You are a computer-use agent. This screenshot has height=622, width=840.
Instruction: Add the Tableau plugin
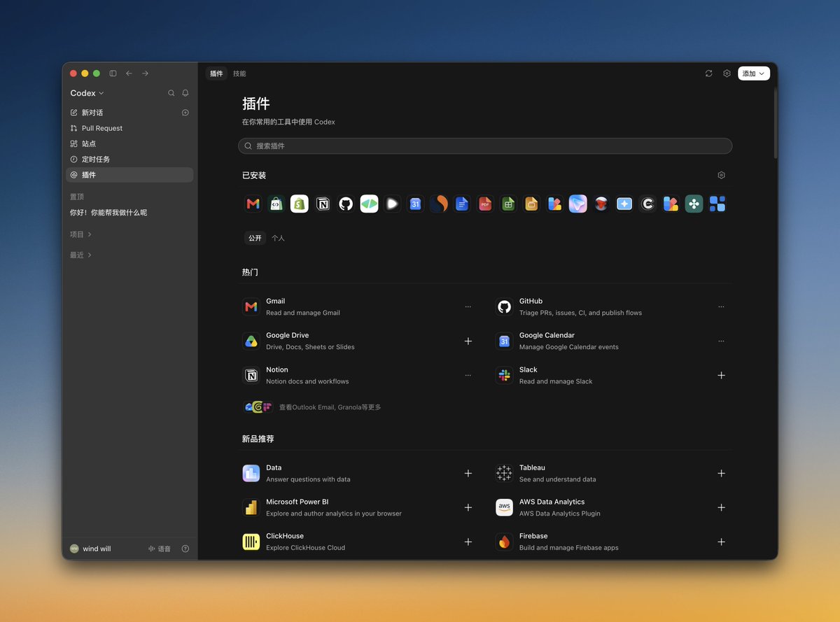pyautogui.click(x=721, y=473)
